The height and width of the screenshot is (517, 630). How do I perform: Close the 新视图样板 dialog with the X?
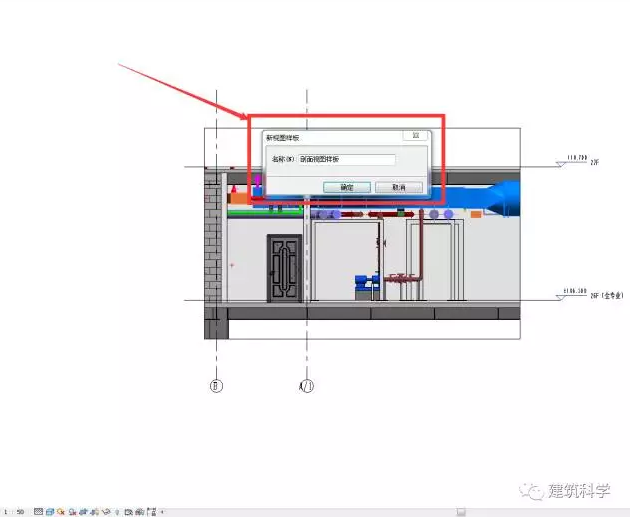coord(416,135)
